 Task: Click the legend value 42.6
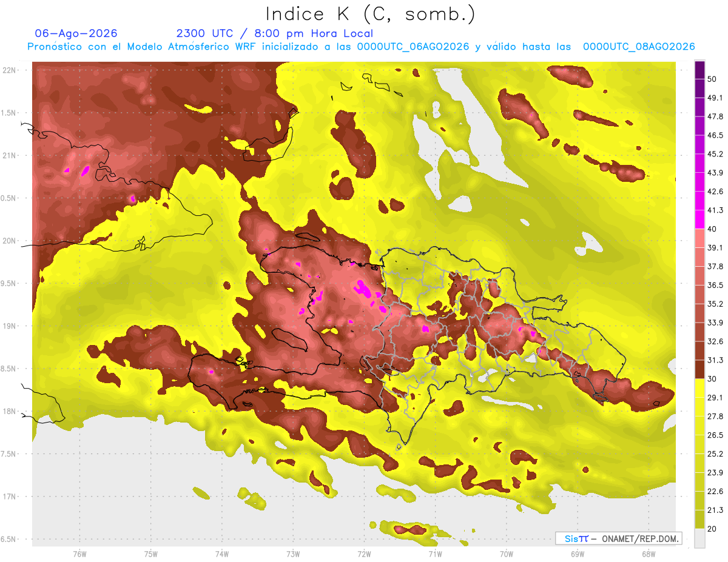coord(715,192)
